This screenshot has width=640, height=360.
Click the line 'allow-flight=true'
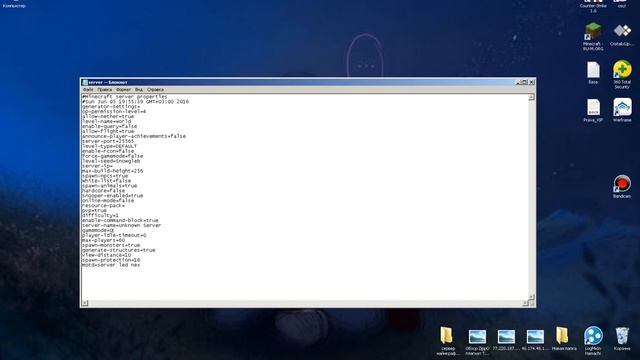(108, 131)
